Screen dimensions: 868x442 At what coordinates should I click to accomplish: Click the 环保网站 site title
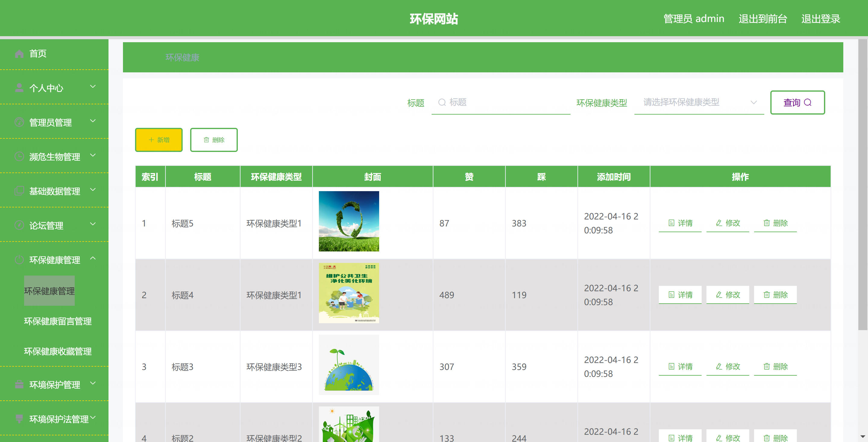pyautogui.click(x=434, y=19)
